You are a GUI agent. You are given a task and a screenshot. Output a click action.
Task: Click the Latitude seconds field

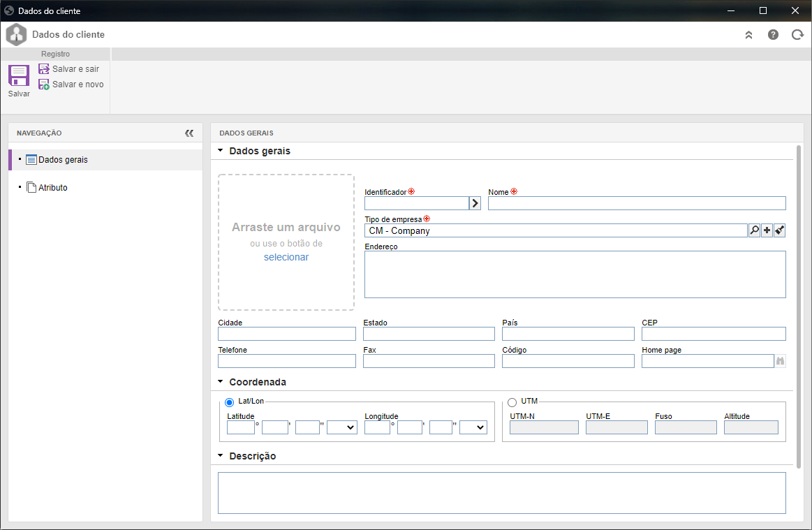pyautogui.click(x=308, y=427)
